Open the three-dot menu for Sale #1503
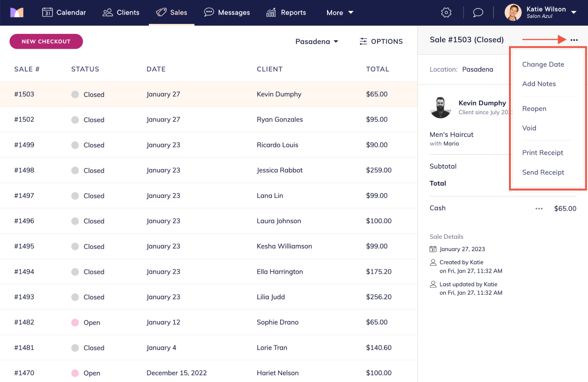The image size is (588, 382). point(574,40)
